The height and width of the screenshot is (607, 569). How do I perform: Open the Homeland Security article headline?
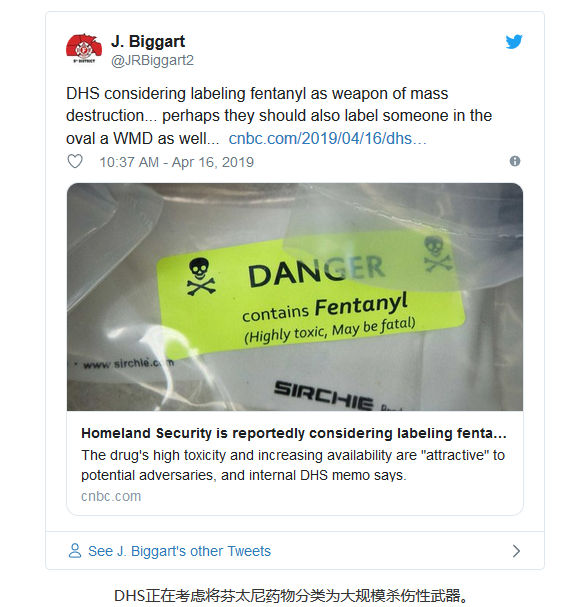coord(294,433)
